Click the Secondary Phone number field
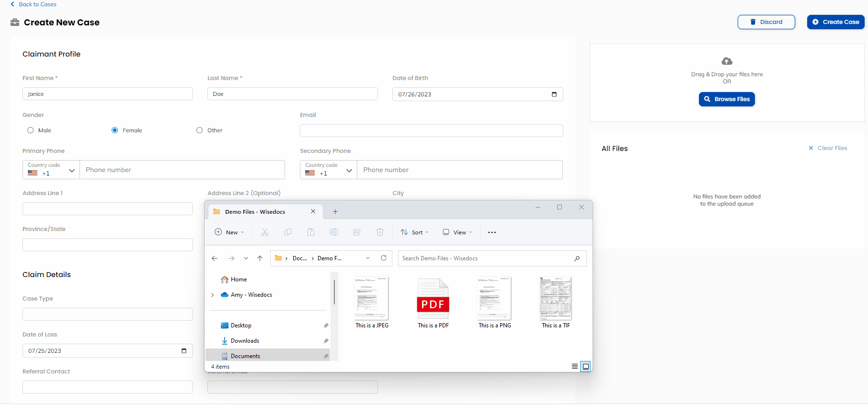Viewport: 868px width, 406px height. [x=460, y=170]
